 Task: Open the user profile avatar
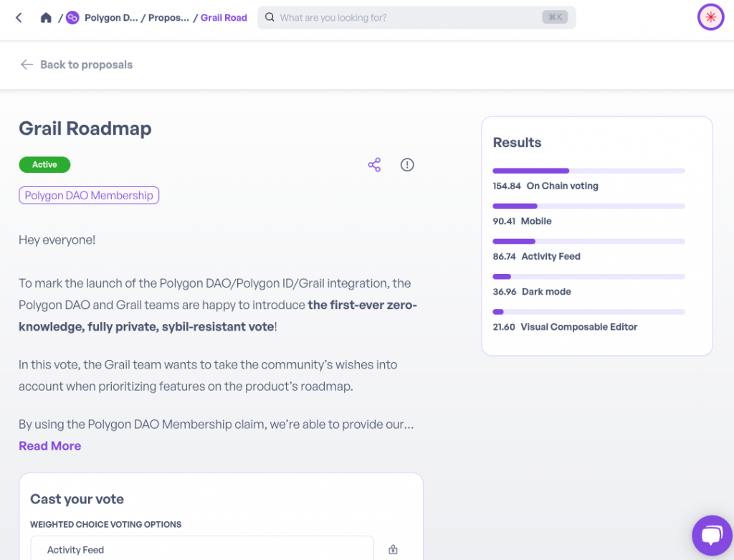pyautogui.click(x=710, y=17)
